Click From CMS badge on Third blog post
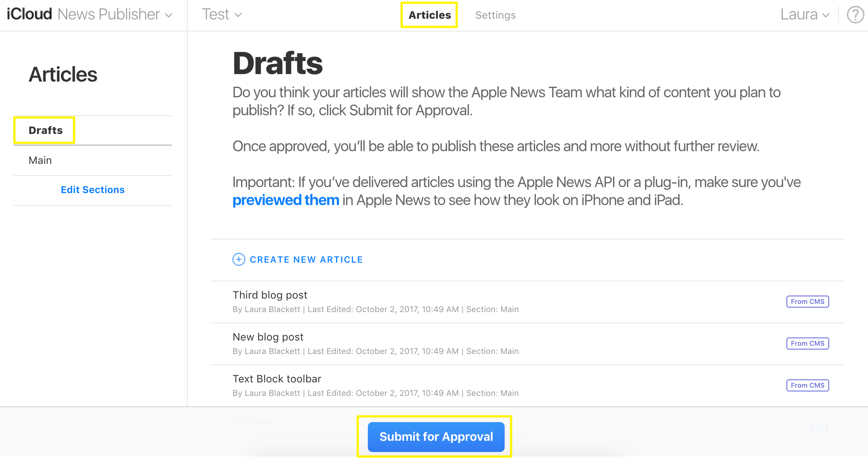This screenshot has width=868, height=458. [x=807, y=302]
